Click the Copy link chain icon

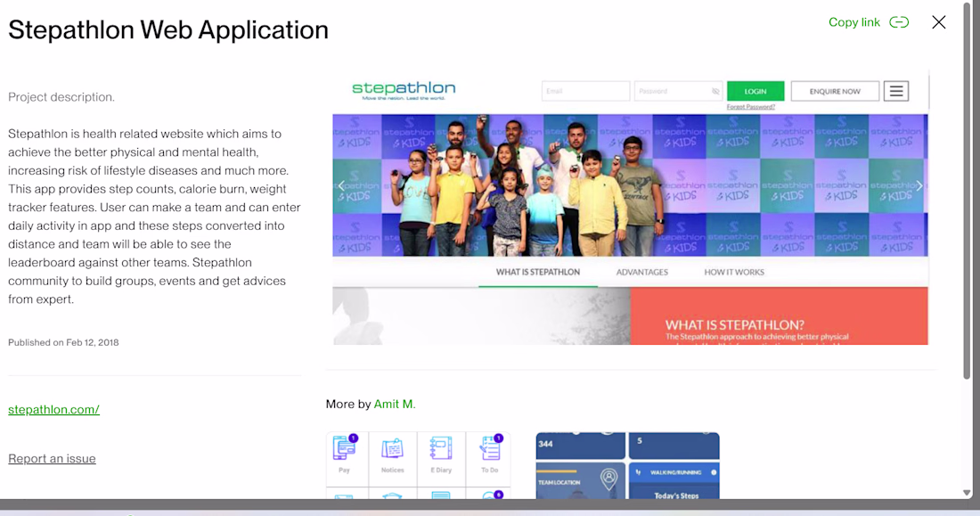pyautogui.click(x=899, y=22)
